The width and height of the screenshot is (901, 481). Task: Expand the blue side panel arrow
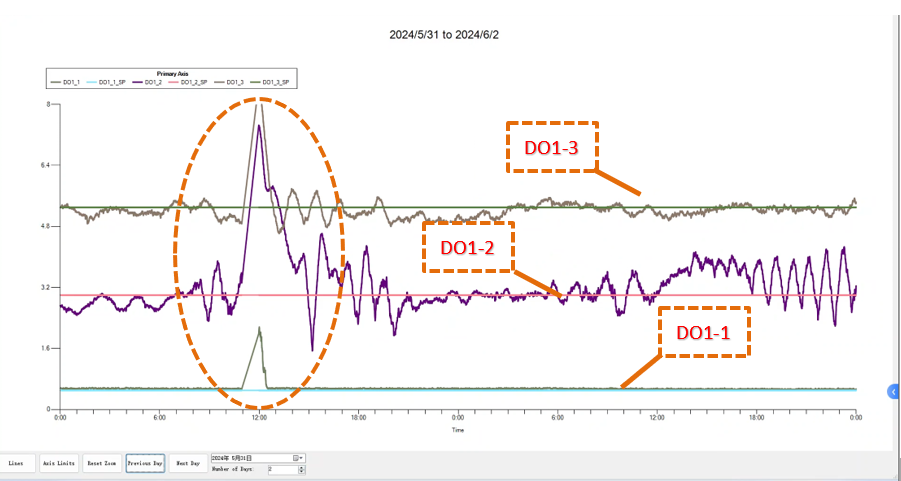click(894, 391)
